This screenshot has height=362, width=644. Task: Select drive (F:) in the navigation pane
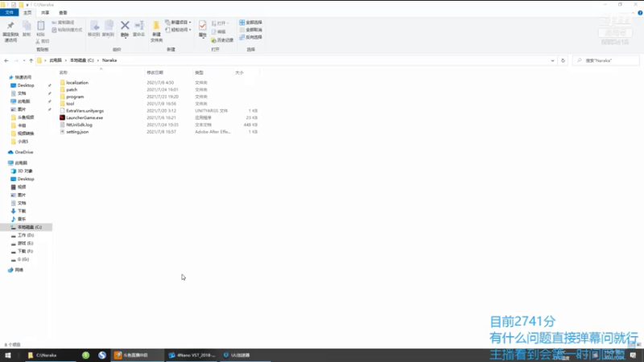click(x=25, y=251)
